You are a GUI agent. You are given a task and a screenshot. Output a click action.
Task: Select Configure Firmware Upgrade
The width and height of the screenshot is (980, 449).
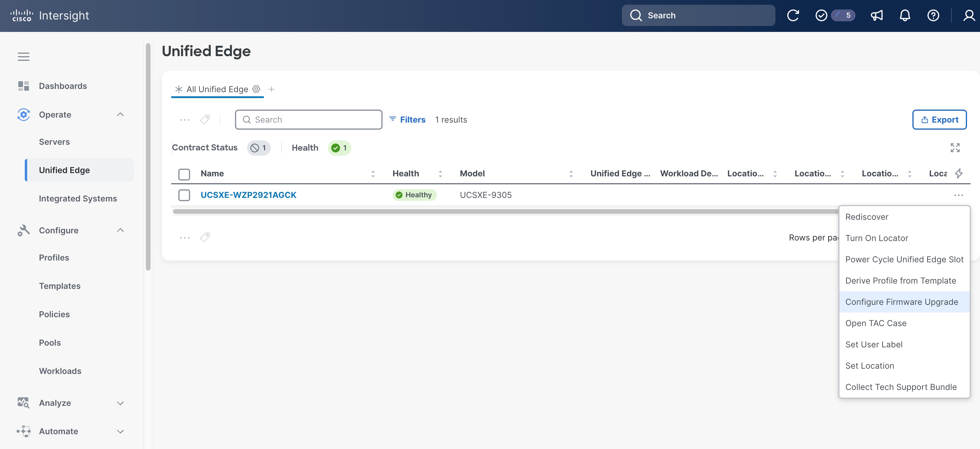coord(904,302)
